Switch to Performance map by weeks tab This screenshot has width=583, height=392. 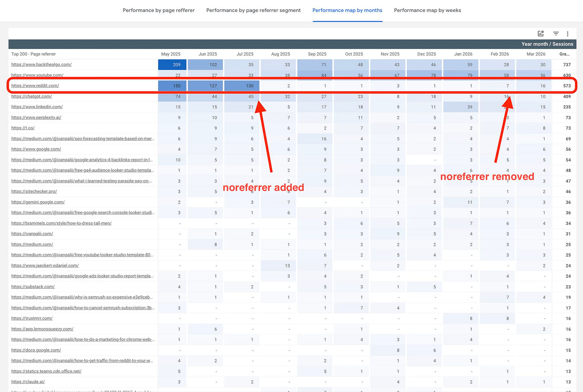(x=427, y=10)
